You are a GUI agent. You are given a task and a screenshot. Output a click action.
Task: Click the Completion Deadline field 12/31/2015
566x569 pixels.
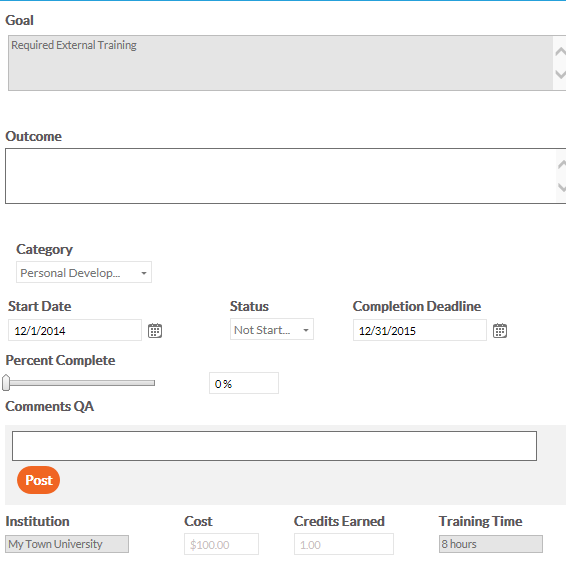[420, 330]
